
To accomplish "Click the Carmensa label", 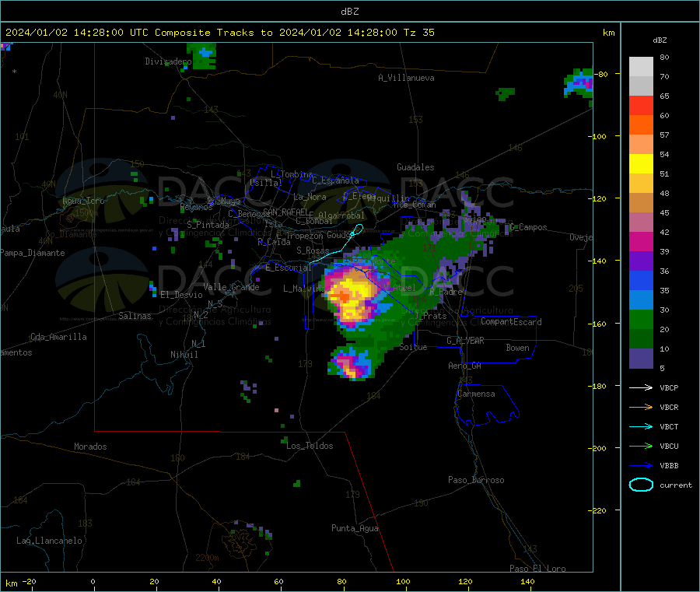I will [476, 394].
